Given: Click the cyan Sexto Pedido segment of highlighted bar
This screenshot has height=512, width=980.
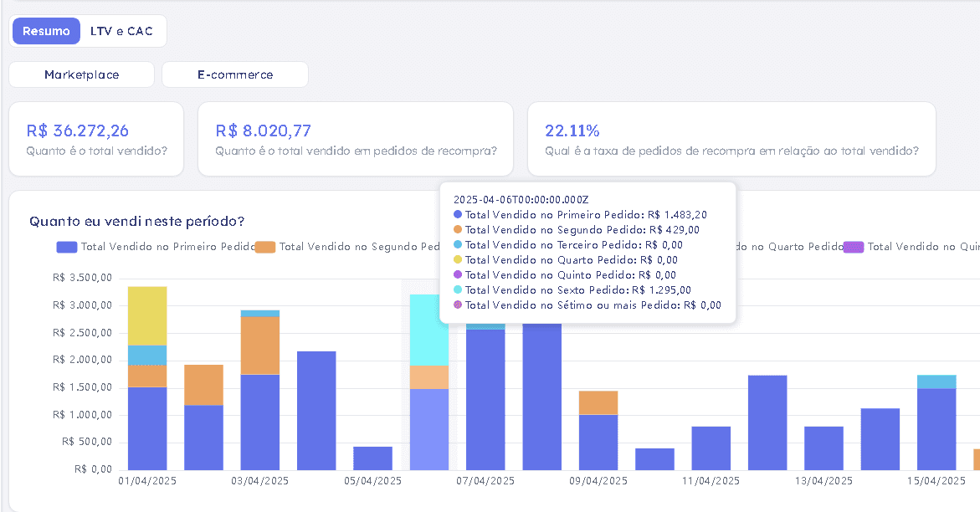Looking at the screenshot, I should tap(429, 330).
